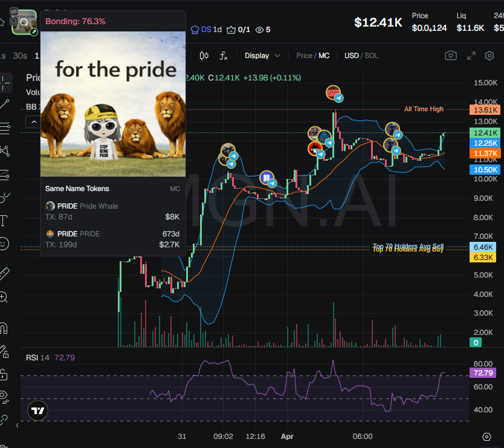Viewport: 504px width, 448px height.
Task: Collapse the indicator legend chevron
Action: coord(33,122)
